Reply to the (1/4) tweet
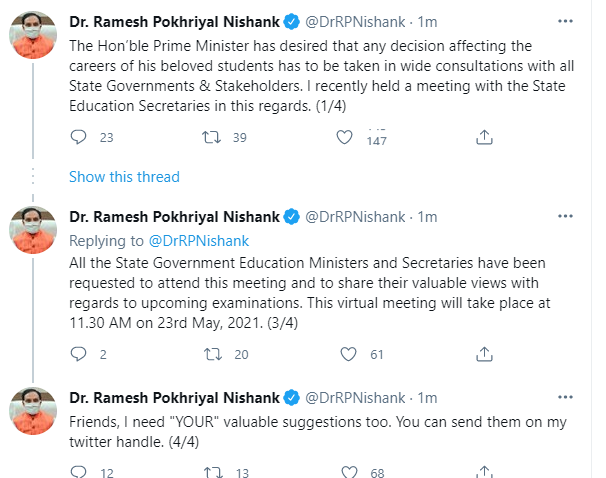 [78, 137]
